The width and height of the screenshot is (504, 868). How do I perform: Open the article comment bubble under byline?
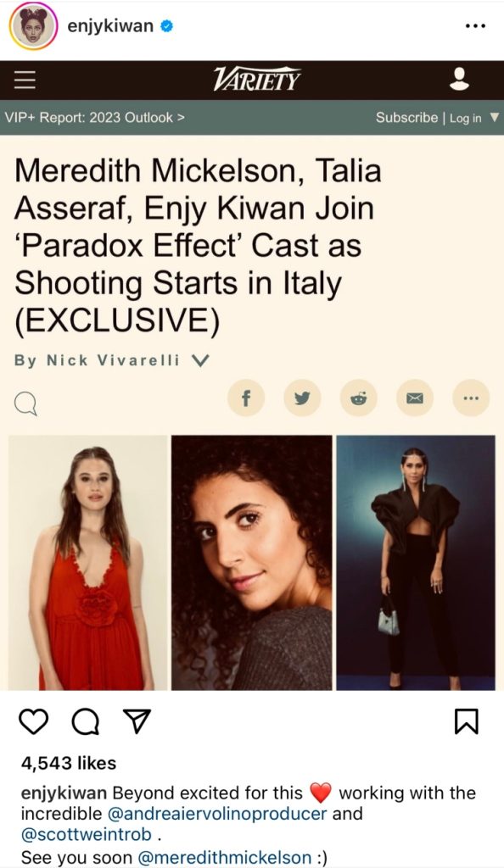pyautogui.click(x=25, y=404)
